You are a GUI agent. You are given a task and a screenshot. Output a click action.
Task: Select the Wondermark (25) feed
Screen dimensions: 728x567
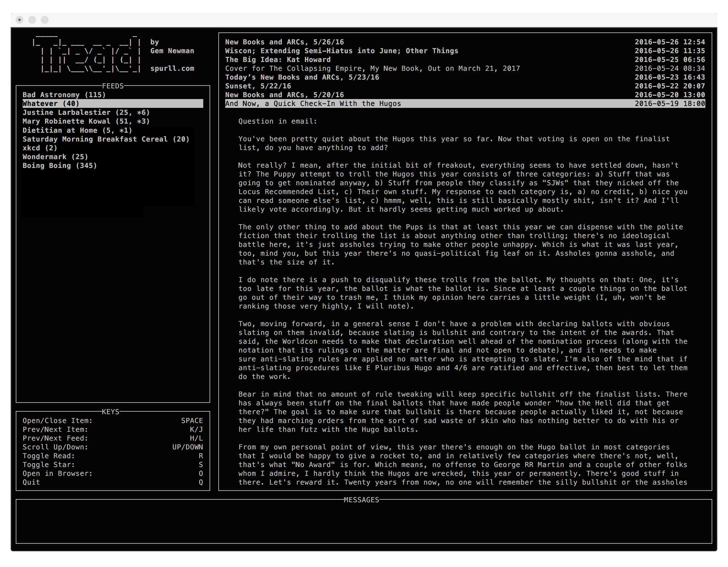coord(113,157)
